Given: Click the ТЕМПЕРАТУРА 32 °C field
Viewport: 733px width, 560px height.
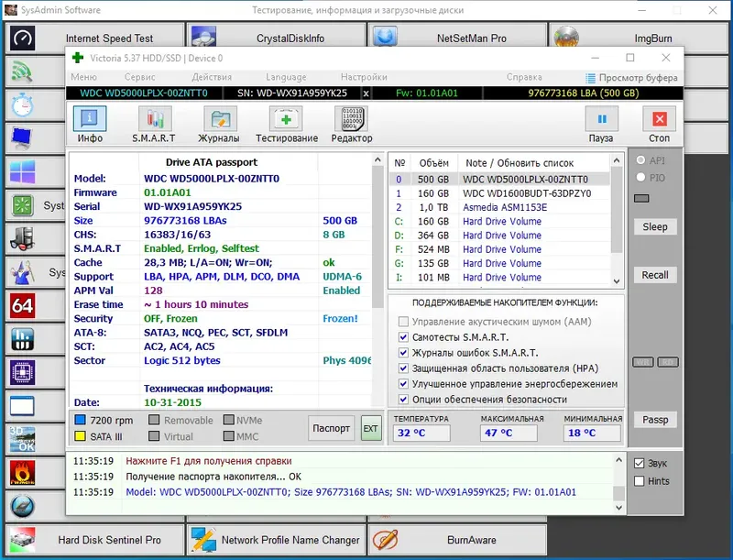Looking at the screenshot, I should click(x=421, y=433).
